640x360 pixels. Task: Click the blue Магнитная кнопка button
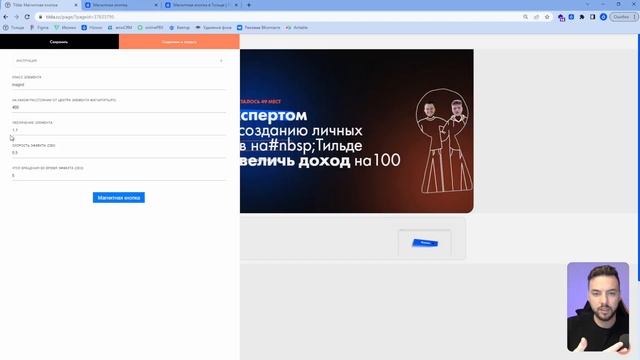[x=119, y=198]
